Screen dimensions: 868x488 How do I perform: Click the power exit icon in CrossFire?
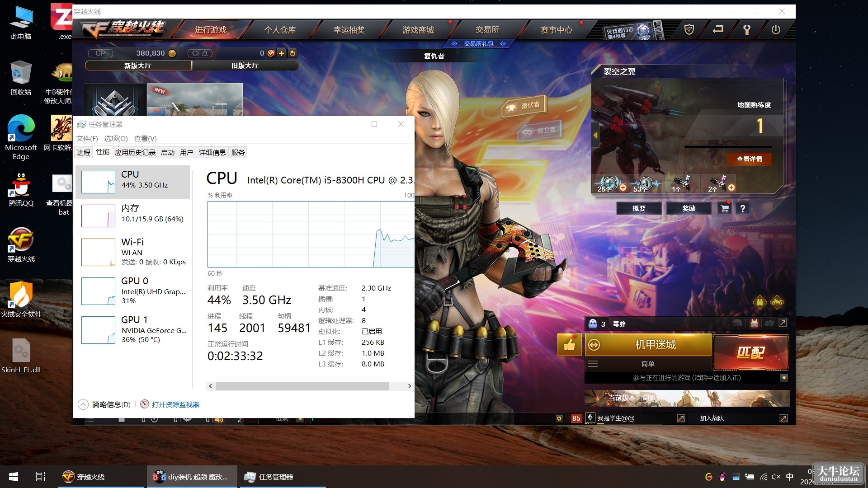point(776,30)
